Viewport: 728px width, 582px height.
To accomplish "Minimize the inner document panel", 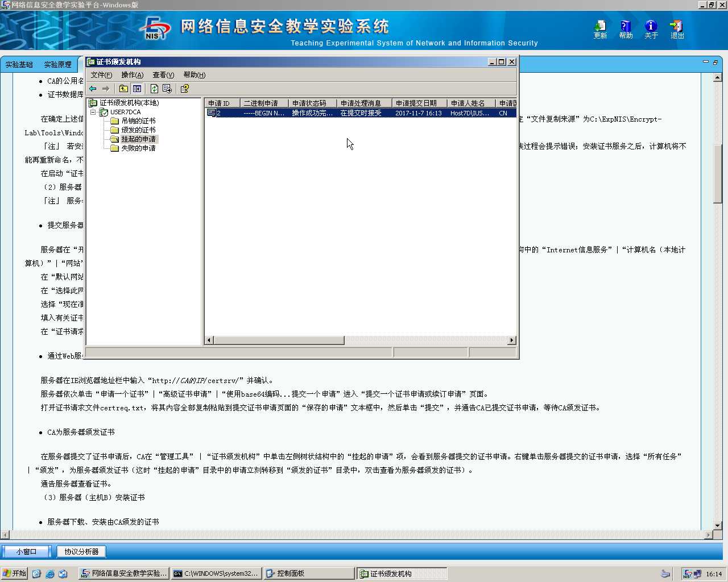I will (706, 62).
